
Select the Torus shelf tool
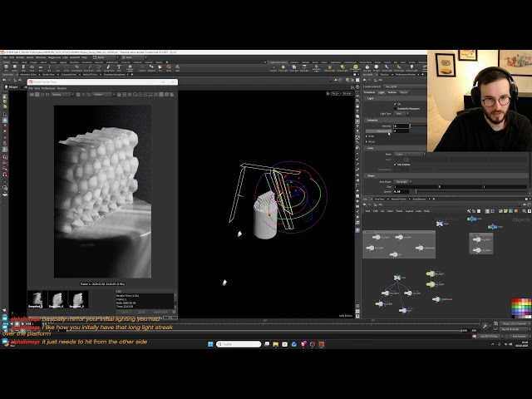tap(32, 68)
